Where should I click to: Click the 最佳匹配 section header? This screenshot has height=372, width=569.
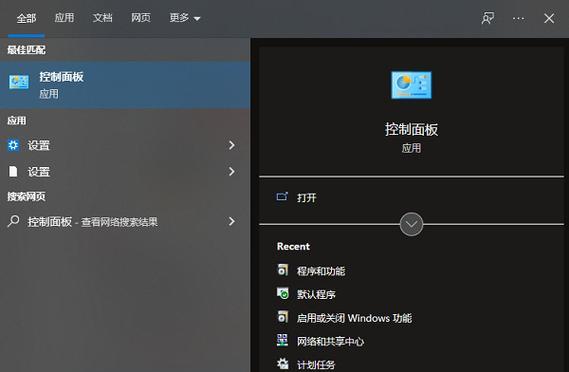click(26, 50)
